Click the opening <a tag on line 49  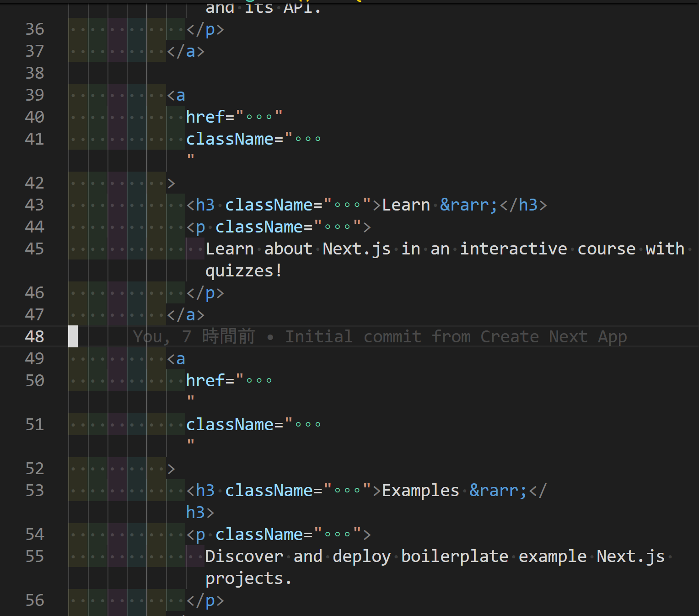tap(176, 359)
